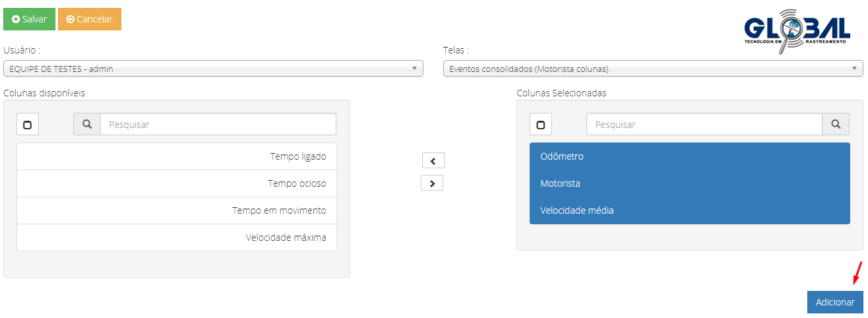Select Tempo ligado in available columns

(x=177, y=156)
